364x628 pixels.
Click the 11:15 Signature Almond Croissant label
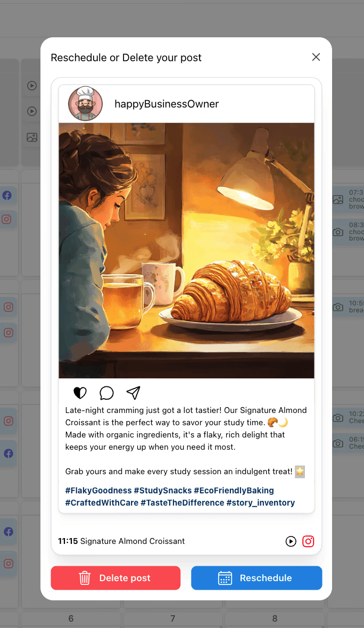coord(121,541)
